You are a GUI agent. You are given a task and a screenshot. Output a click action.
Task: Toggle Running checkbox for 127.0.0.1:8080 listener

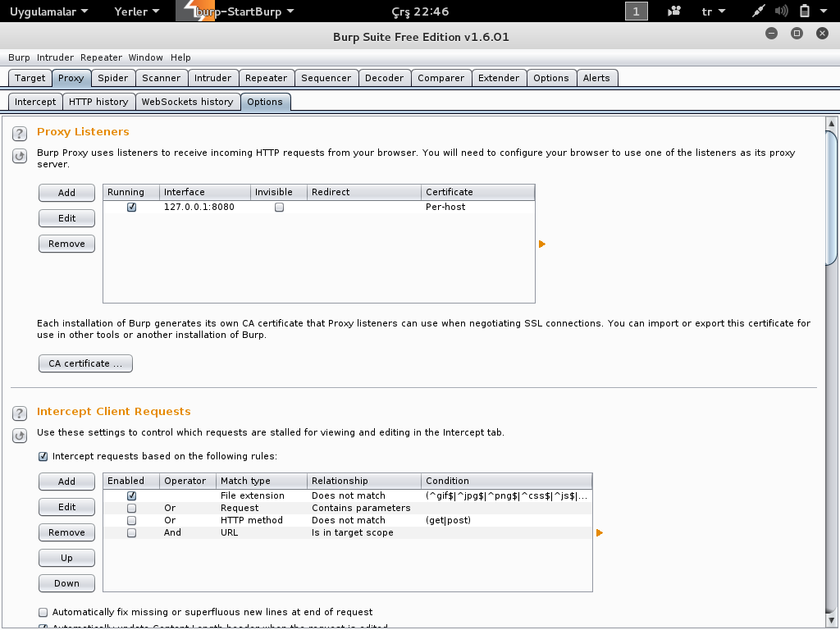click(x=131, y=207)
